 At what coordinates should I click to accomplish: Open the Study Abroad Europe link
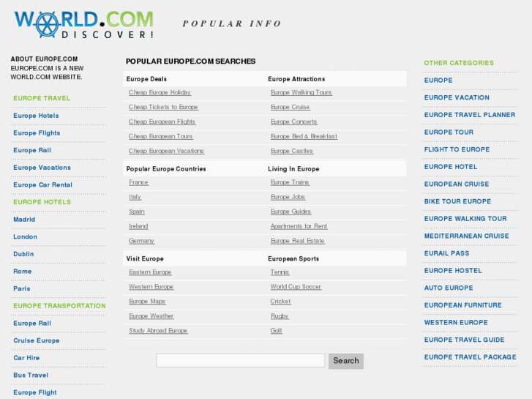[x=158, y=331]
